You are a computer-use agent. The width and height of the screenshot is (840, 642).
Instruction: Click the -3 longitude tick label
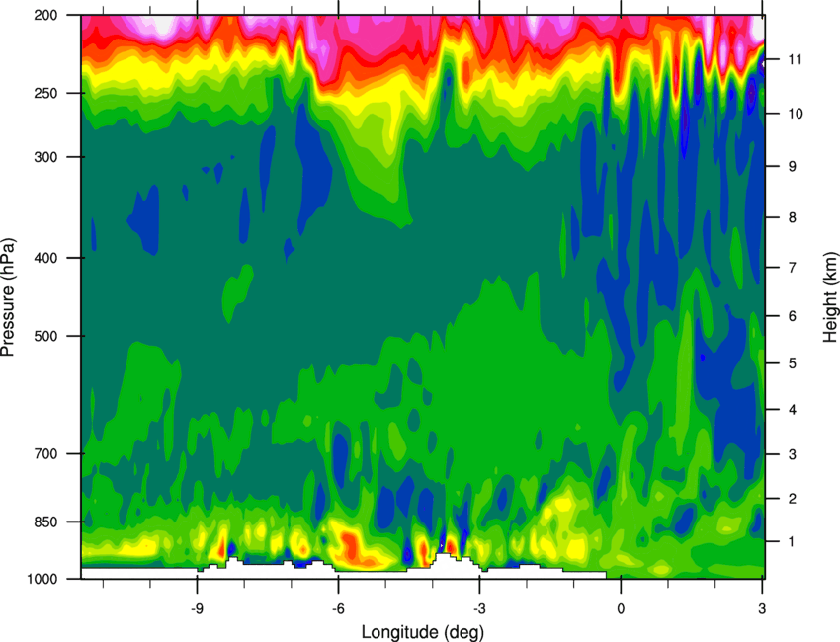coord(479,608)
